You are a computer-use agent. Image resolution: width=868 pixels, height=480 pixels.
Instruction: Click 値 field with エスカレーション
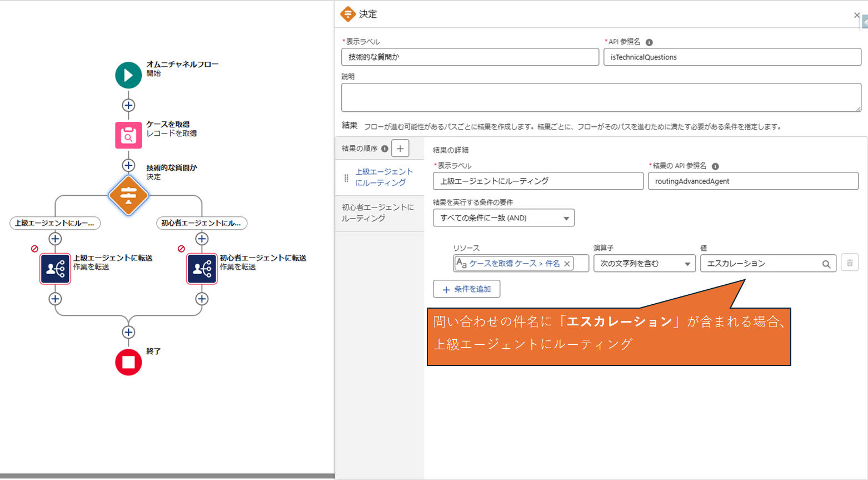(x=768, y=264)
